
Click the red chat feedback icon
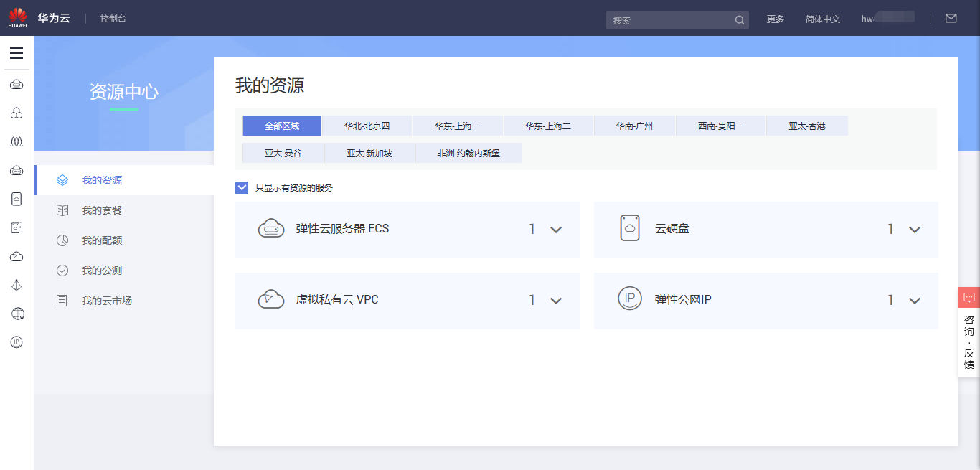coord(969,298)
